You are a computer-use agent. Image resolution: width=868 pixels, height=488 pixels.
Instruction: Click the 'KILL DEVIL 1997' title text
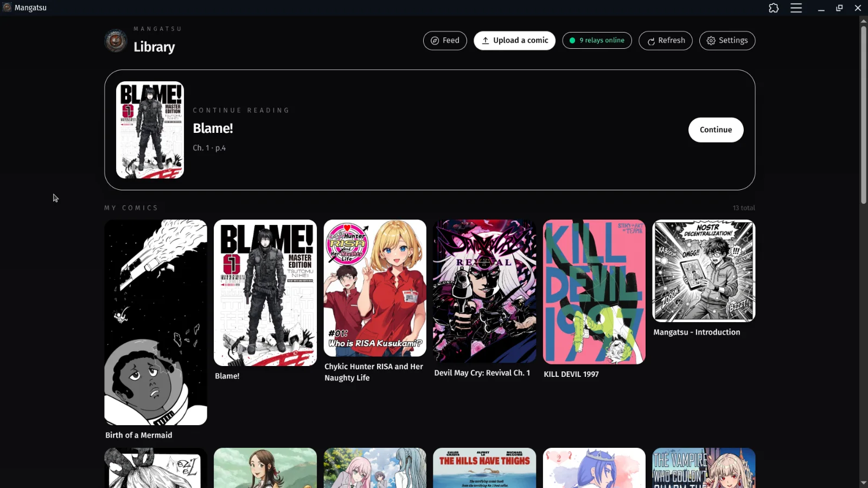571,374
